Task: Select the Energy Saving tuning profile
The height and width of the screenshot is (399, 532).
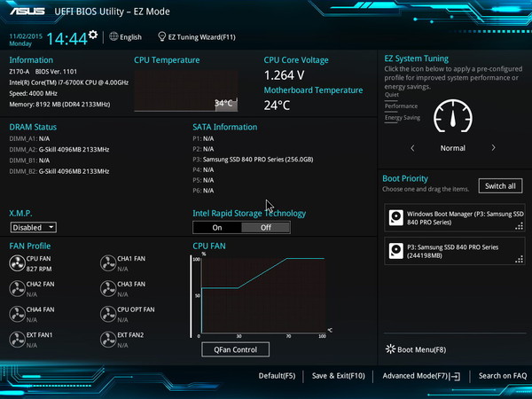Action: tap(403, 118)
